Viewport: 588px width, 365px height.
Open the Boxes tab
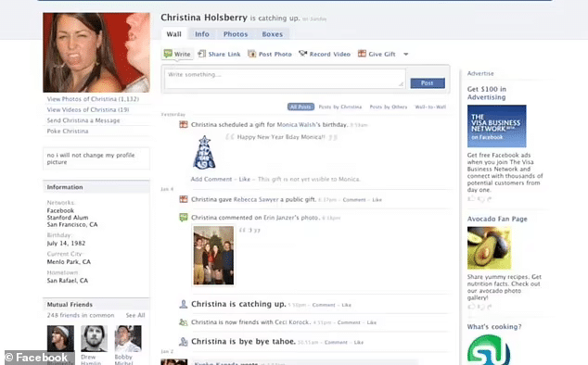(273, 34)
